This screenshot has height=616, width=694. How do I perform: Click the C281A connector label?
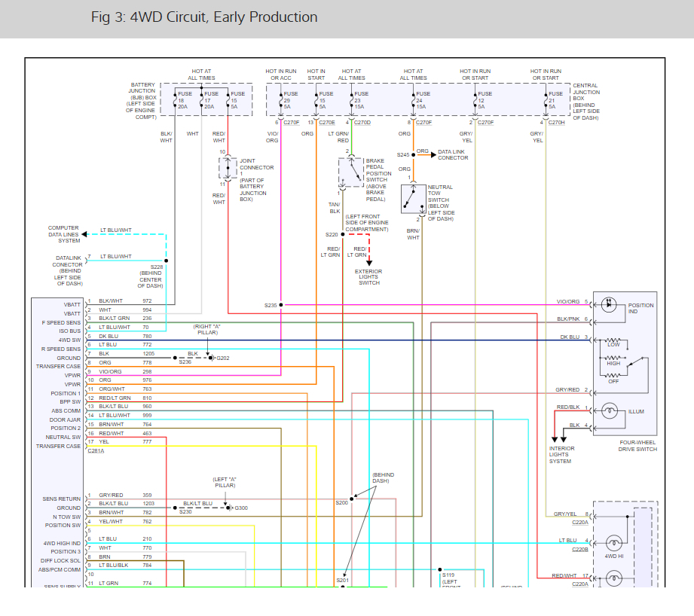coord(96,450)
